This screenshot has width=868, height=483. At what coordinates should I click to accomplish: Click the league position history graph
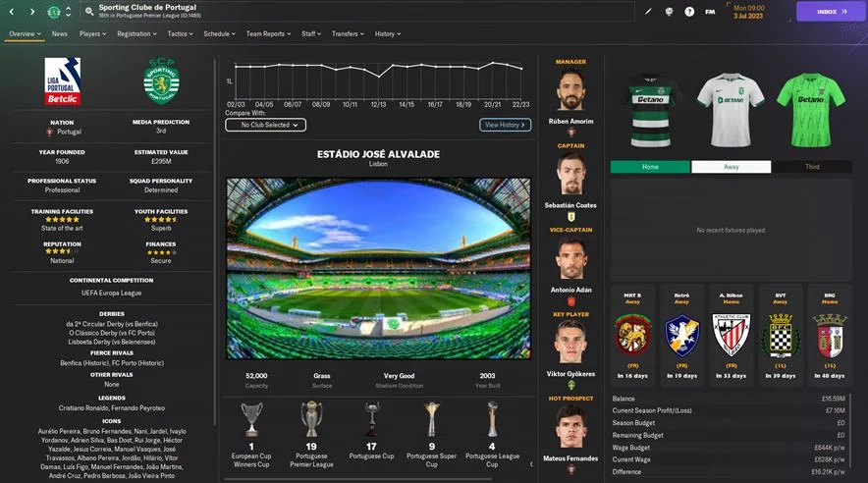[378, 81]
